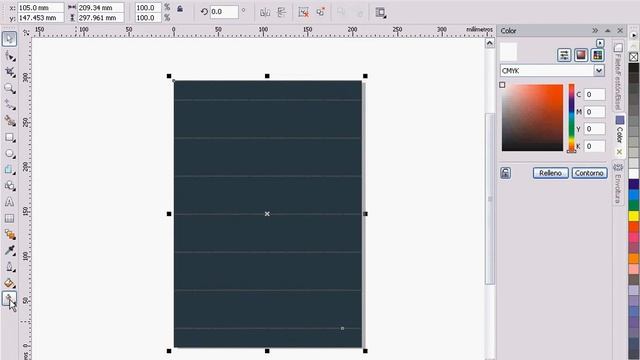Click the canvas vertical scrollbar
The height and width of the screenshot is (360, 640).
tap(490, 199)
